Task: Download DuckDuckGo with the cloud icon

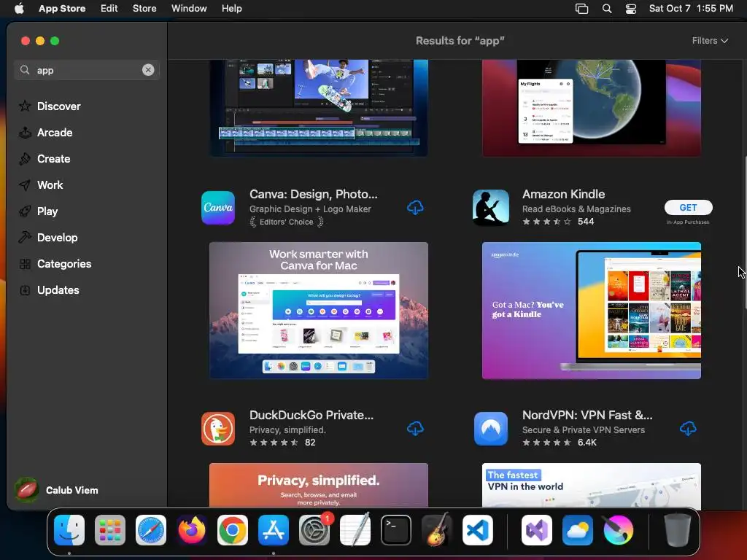Action: coord(415,429)
